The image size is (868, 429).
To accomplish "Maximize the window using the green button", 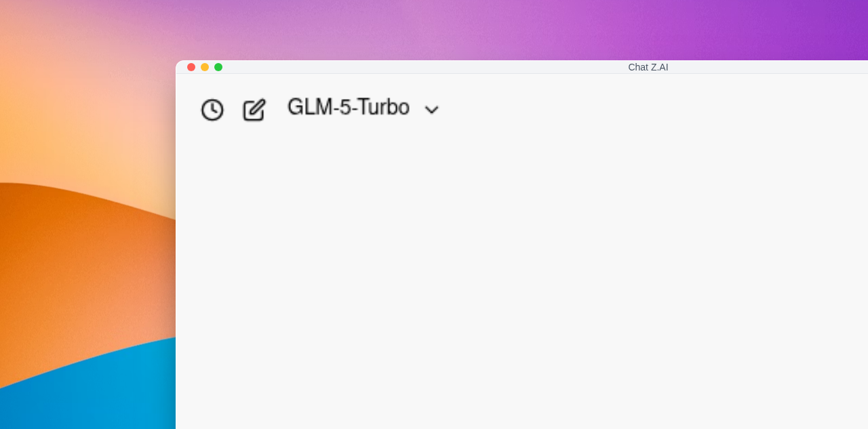I will [x=218, y=67].
